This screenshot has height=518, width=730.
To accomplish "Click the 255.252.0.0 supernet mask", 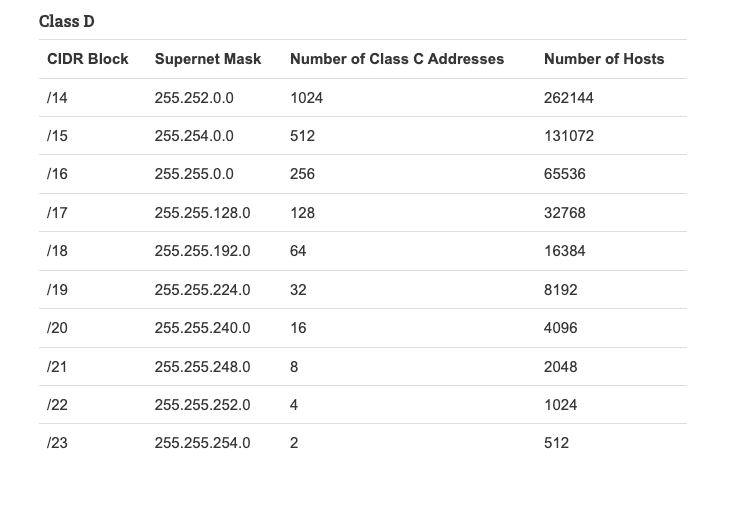I will click(194, 98).
